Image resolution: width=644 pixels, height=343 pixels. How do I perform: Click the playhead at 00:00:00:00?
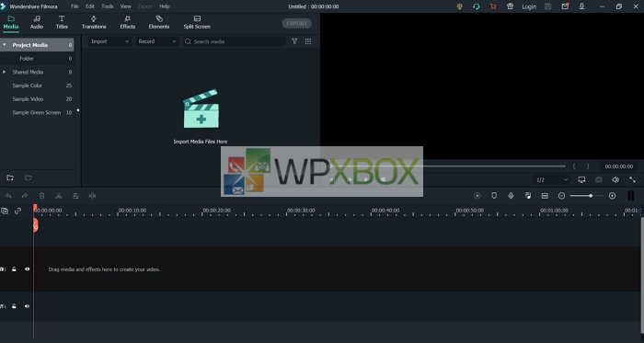35,225
